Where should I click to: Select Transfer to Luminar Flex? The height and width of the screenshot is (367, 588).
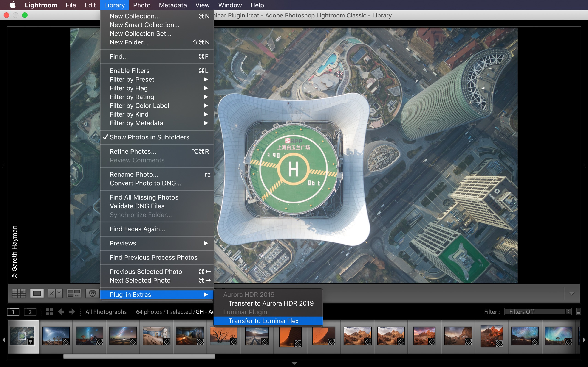[263, 321]
